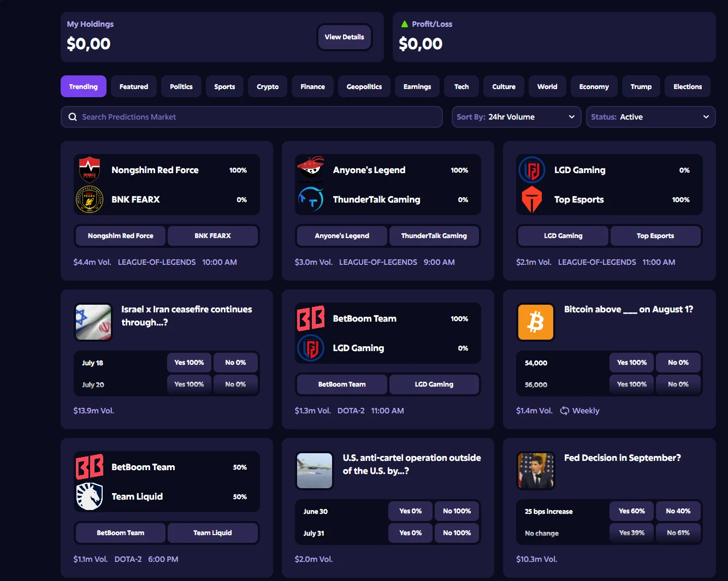Select the Culture tab
The height and width of the screenshot is (581, 728).
pyautogui.click(x=504, y=86)
